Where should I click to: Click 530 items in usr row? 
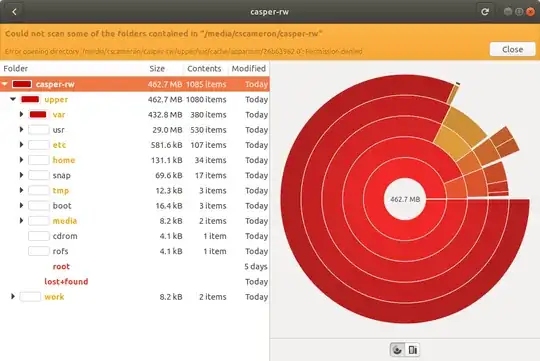(x=208, y=130)
